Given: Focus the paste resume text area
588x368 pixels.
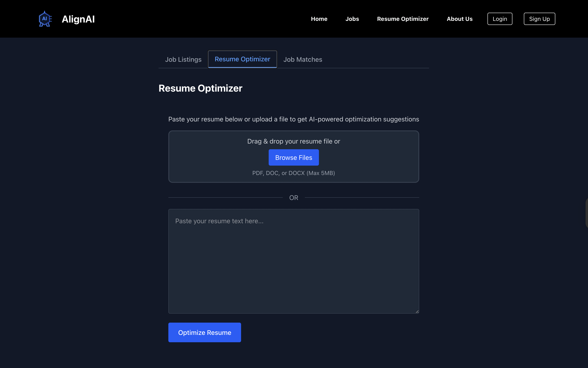Looking at the screenshot, I should click(x=294, y=261).
